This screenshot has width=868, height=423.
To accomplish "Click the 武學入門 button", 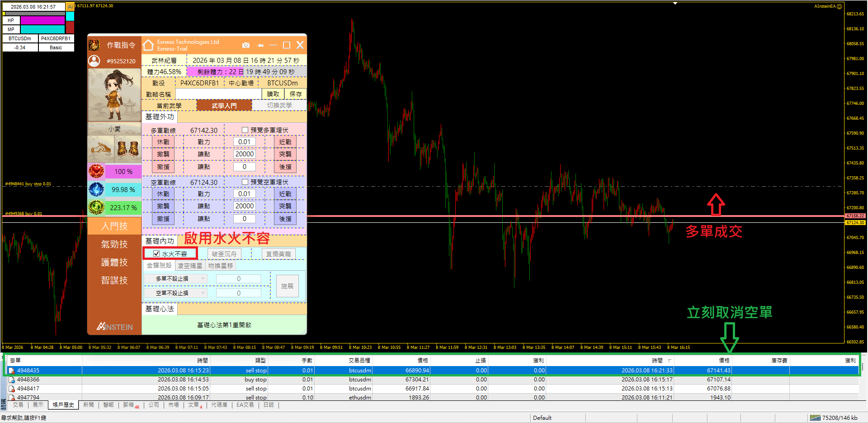I will point(224,105).
